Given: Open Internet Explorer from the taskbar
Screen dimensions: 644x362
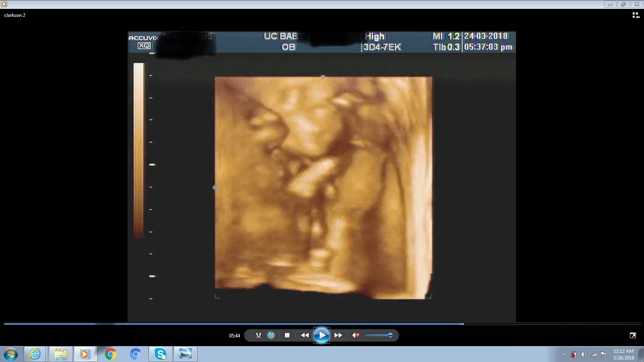Looking at the screenshot, I should 35,354.
